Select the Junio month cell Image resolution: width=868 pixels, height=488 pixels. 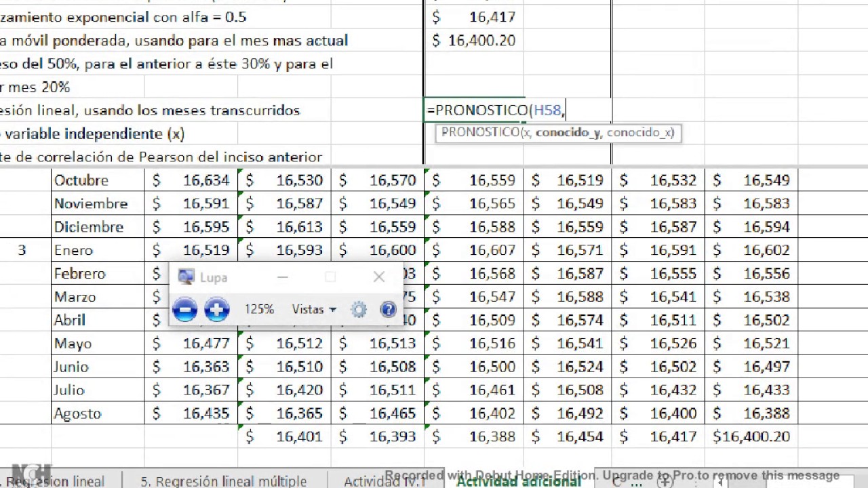tap(98, 367)
